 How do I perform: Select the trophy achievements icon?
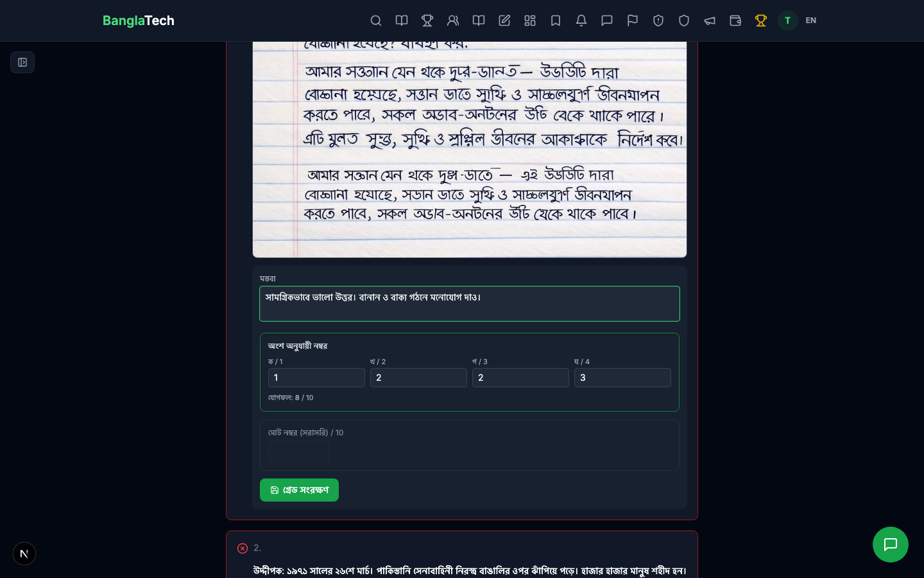pyautogui.click(x=427, y=21)
